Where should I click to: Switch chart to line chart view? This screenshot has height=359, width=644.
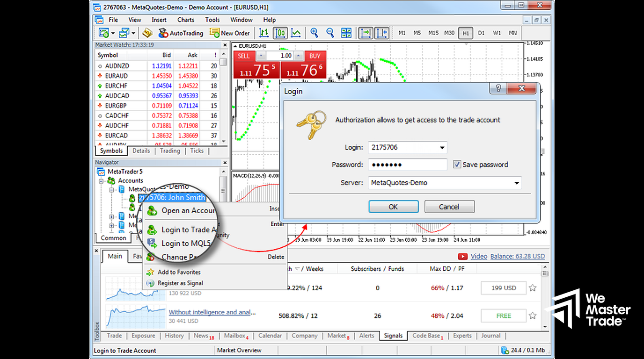pos(296,33)
